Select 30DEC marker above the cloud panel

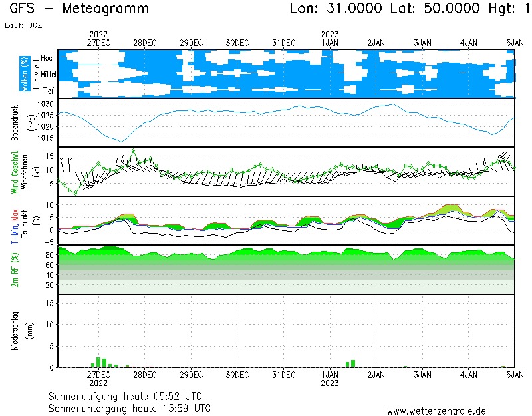(x=237, y=43)
